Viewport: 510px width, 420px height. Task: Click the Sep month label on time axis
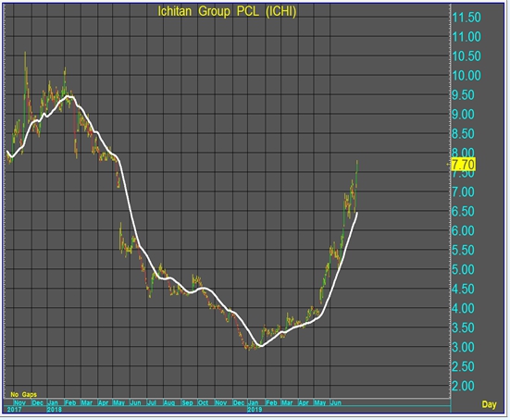(187, 402)
